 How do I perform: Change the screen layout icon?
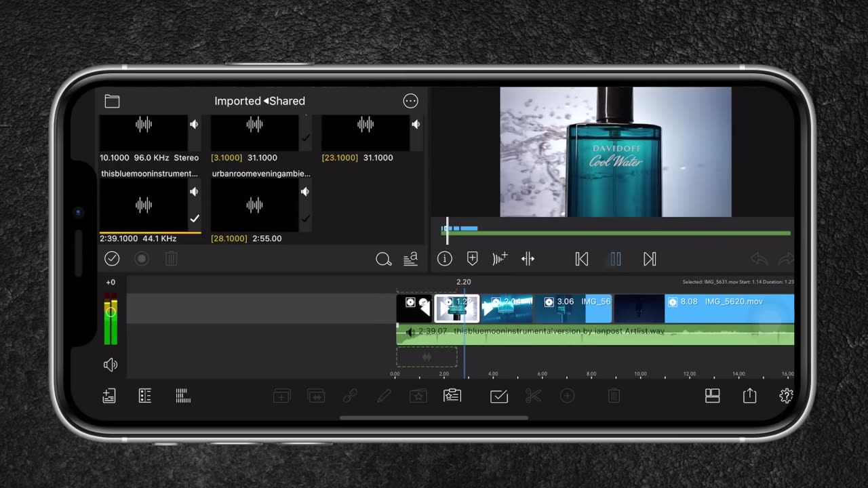pos(712,396)
